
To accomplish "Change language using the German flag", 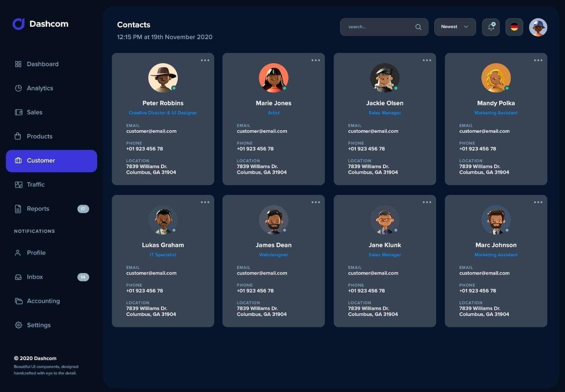I will 514,27.
